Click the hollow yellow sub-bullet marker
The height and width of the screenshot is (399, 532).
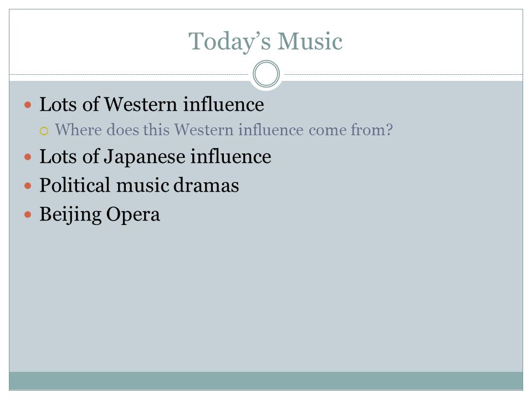[x=44, y=131]
